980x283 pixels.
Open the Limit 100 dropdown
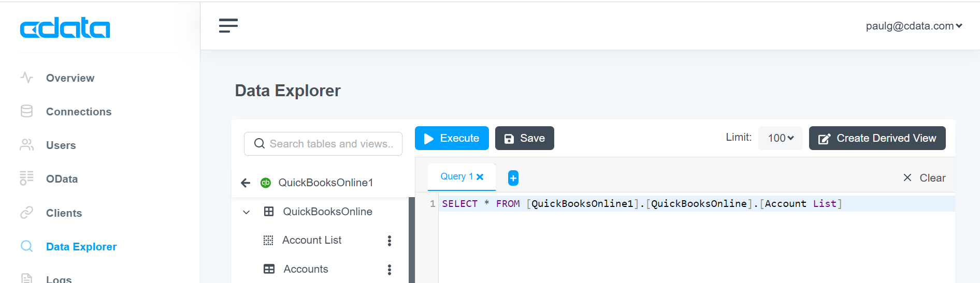[x=781, y=138]
